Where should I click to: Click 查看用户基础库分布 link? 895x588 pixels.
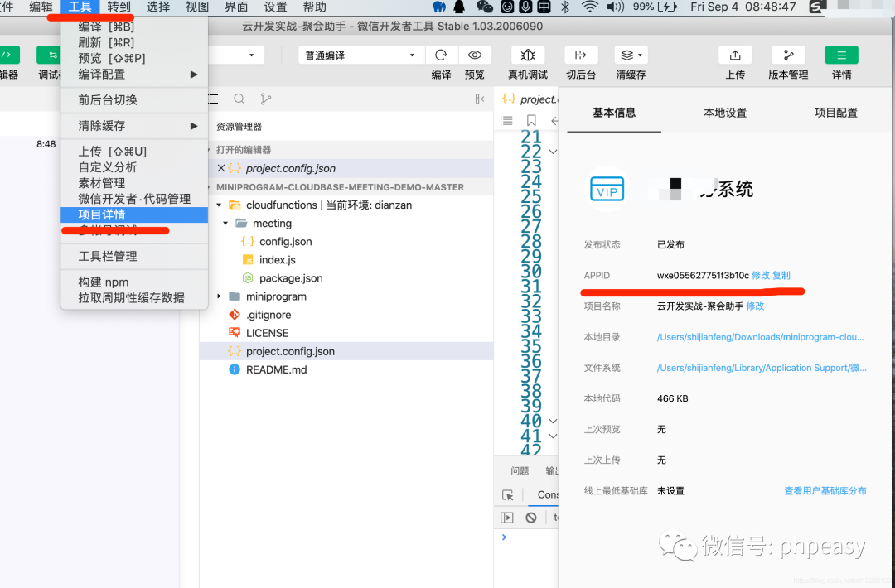825,491
